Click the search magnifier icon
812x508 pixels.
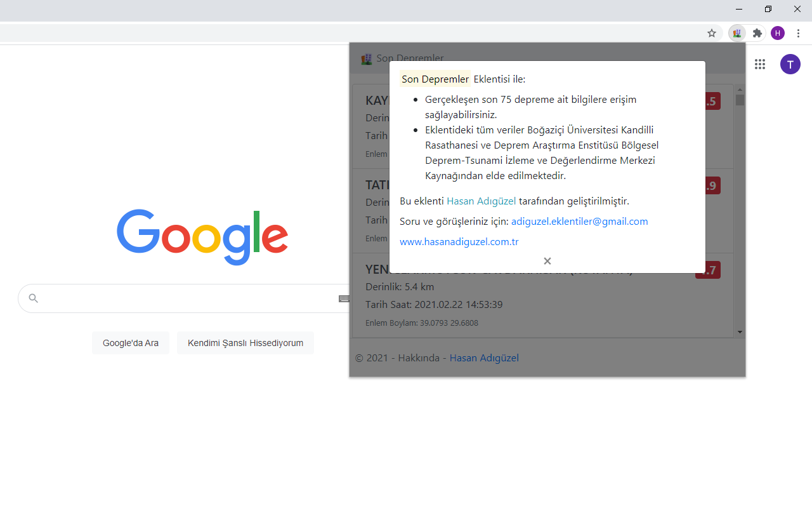[34, 298]
